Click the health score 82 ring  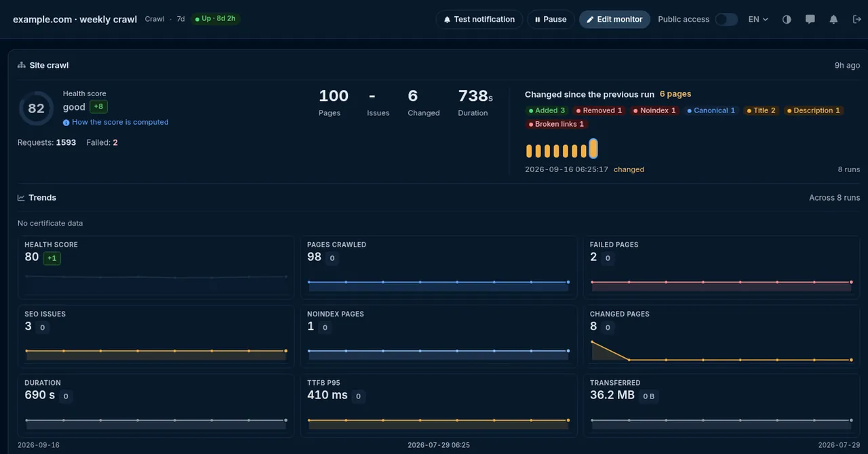click(36, 108)
